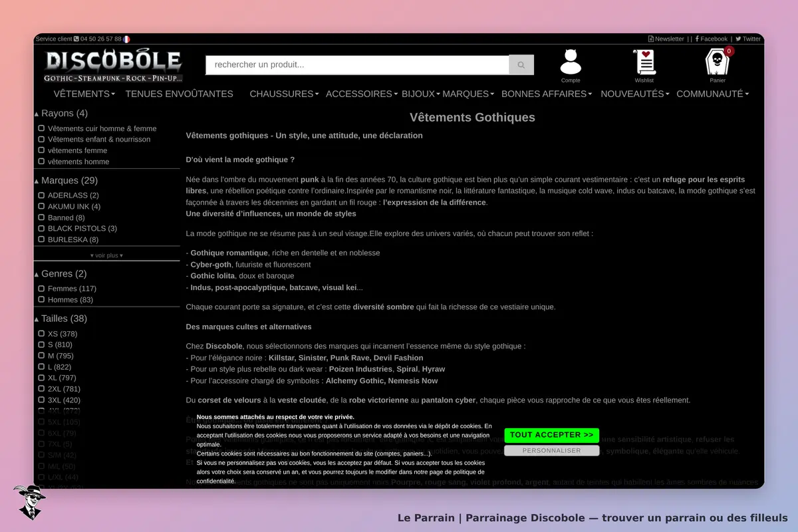This screenshot has height=532, width=798.
Task: Open the NOUVEAUTÉS dropdown menu
Action: click(x=635, y=94)
